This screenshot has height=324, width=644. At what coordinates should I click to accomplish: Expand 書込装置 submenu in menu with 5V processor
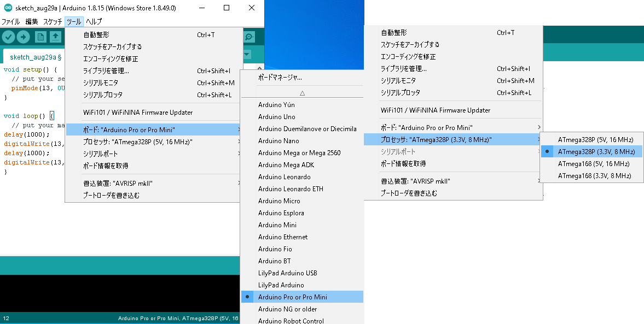[x=154, y=184]
